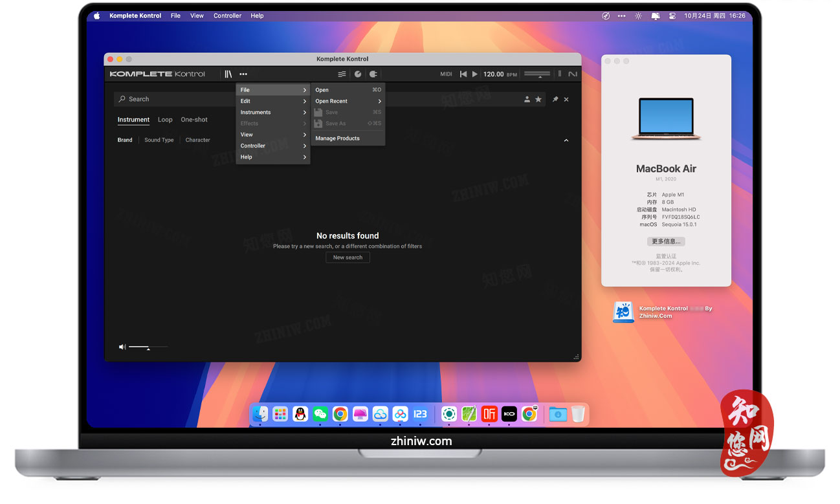Click the three-dot main menu button in Komplete Kontrol
This screenshot has height=504, width=840.
click(x=243, y=74)
